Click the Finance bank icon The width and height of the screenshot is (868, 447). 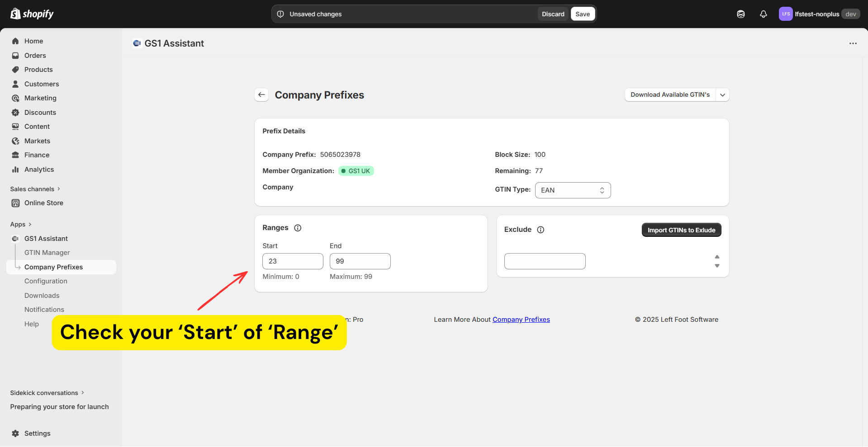point(15,155)
